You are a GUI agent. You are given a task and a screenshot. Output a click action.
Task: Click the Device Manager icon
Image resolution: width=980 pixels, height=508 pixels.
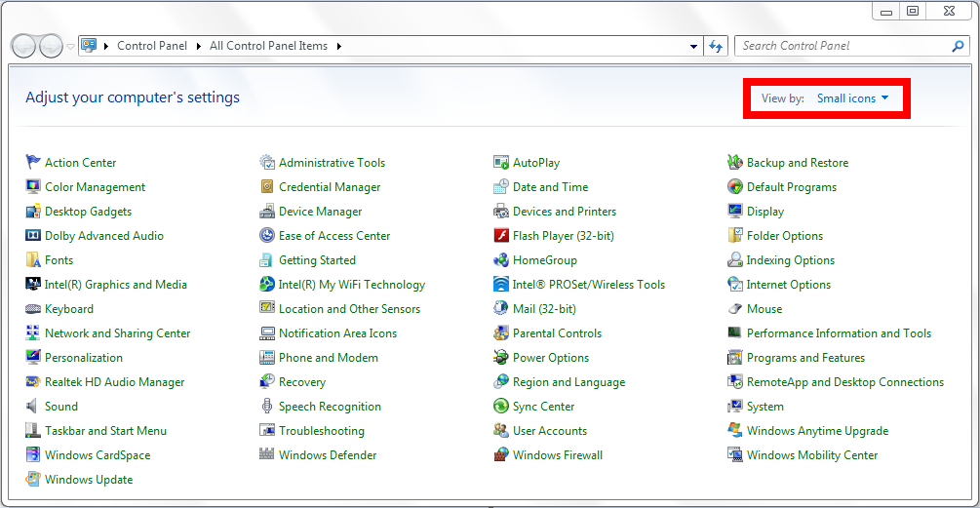tap(267, 212)
